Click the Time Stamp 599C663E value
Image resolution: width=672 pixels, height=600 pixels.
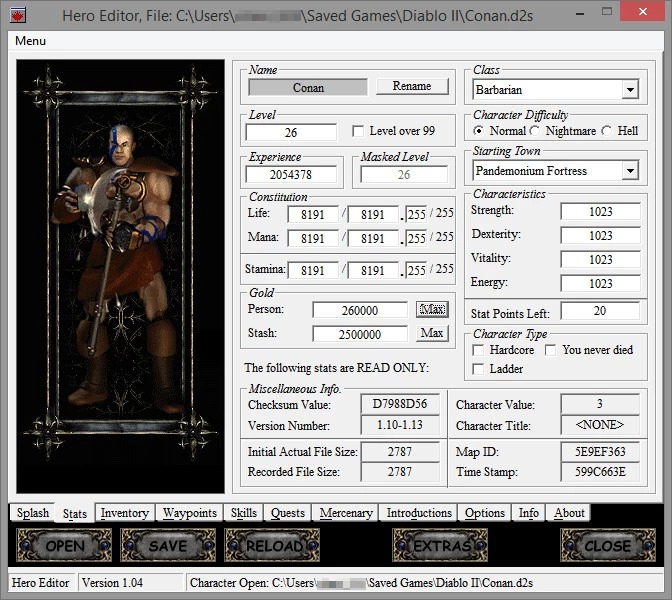600,472
